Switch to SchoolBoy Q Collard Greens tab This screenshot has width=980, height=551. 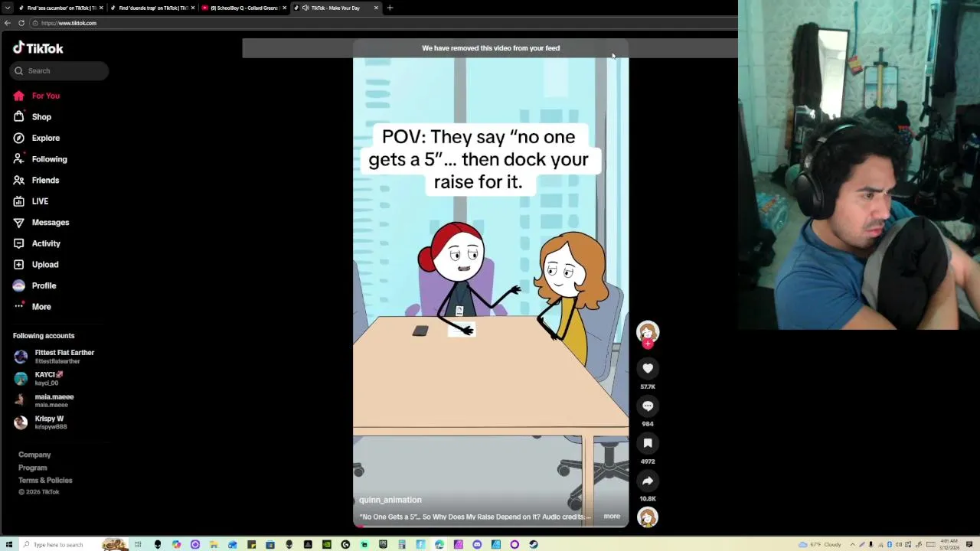(243, 8)
